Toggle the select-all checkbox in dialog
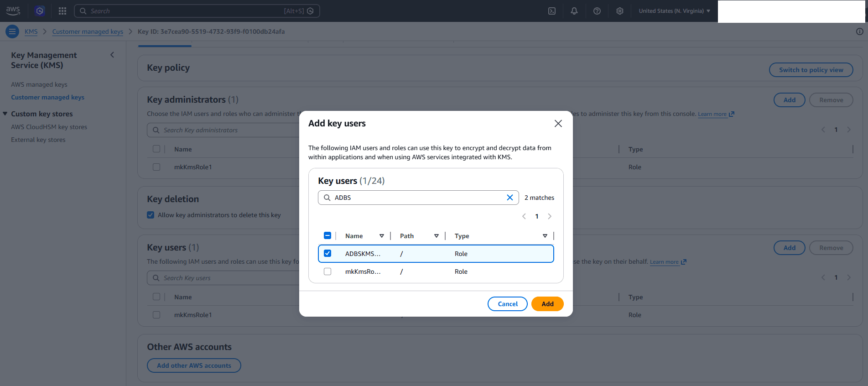Screen dimensions: 868x386 pyautogui.click(x=327, y=235)
